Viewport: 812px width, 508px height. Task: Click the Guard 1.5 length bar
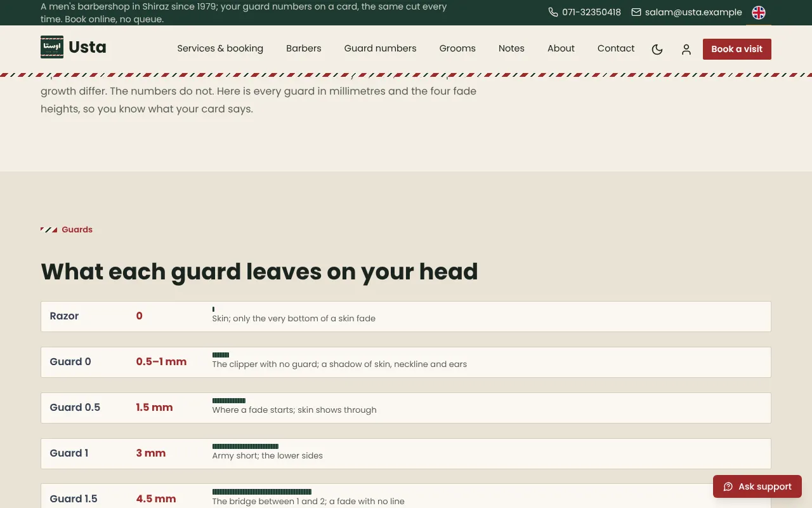tap(261, 492)
